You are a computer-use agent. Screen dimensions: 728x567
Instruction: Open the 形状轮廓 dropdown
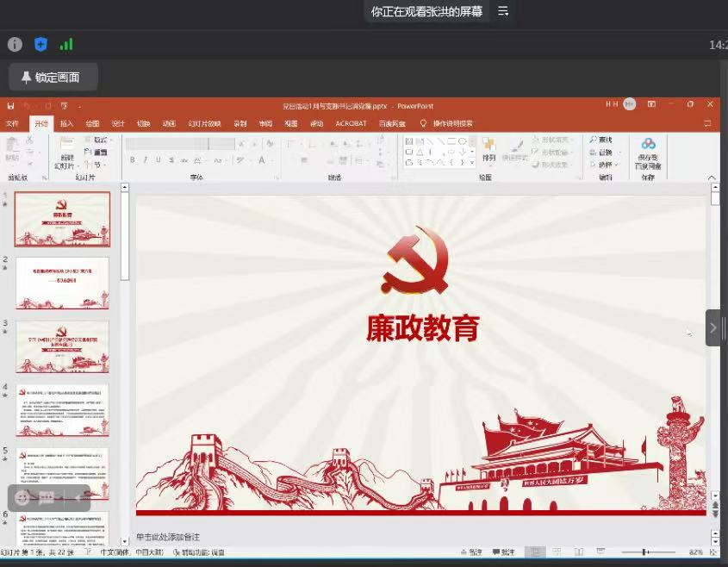(x=551, y=152)
